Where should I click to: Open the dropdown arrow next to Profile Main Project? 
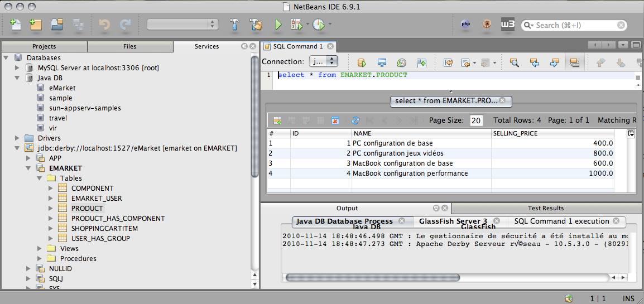(x=329, y=25)
